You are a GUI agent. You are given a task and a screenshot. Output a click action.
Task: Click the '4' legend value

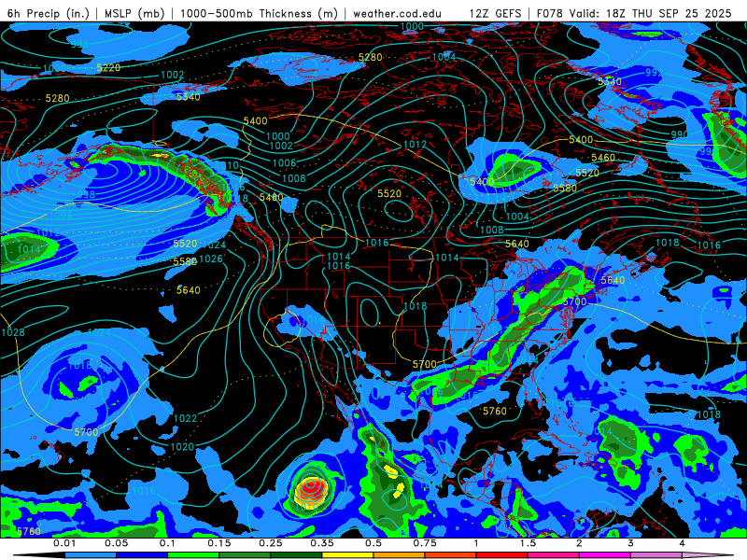point(683,543)
